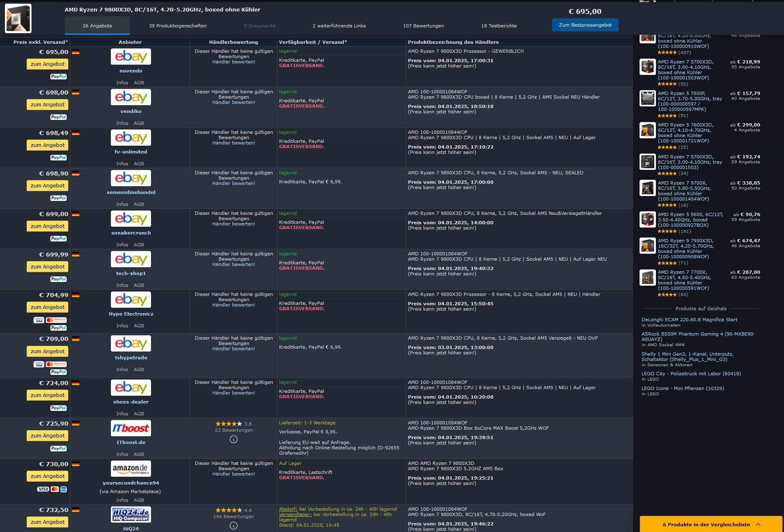Click the info circle beside ITboost's rating
Viewport: 784px width, 532px height.
(x=233, y=439)
